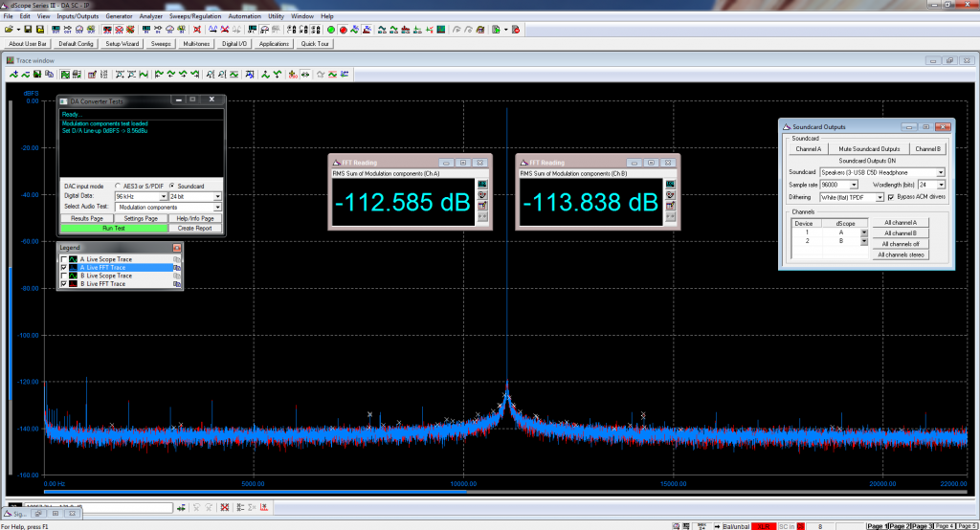980x530 pixels.
Task: Click the green start indicator icon in main toolbar
Action: pyautogui.click(x=331, y=30)
